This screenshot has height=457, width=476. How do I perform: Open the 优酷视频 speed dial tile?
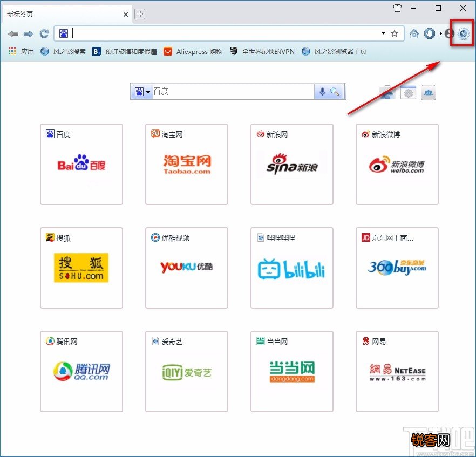(x=187, y=268)
